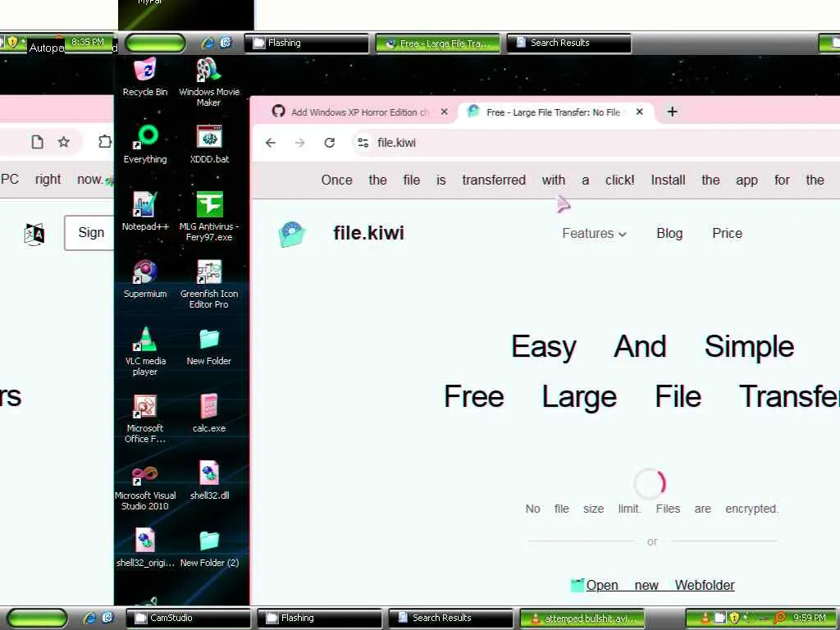Screen dimensions: 840x630
Task: Click the browser back arrow
Action: click(x=271, y=143)
